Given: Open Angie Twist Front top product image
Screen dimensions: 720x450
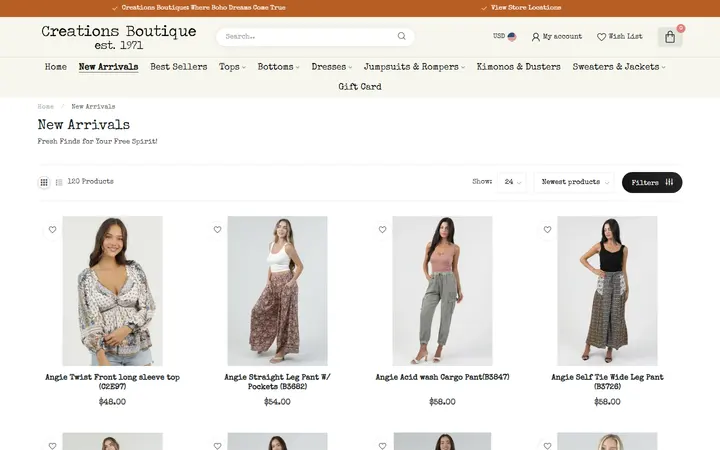Looking at the screenshot, I should coord(112,291).
